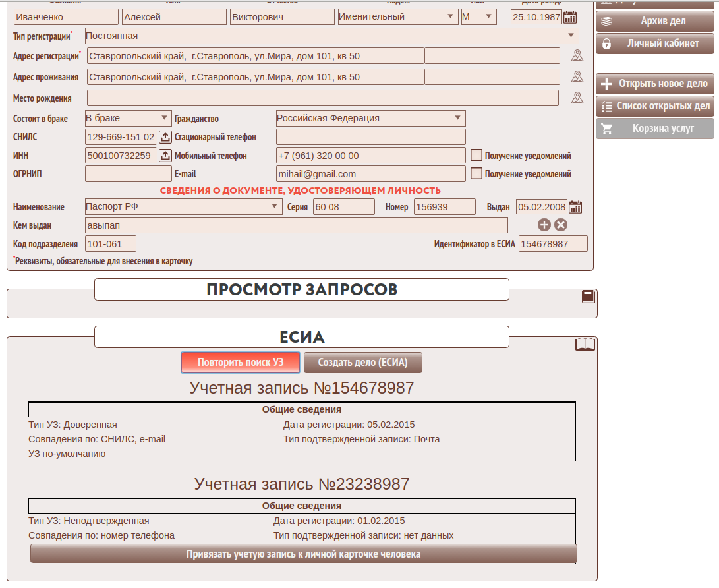This screenshot has height=588, width=719.
Task: Open Архив дел in the side menu
Action: click(x=654, y=22)
